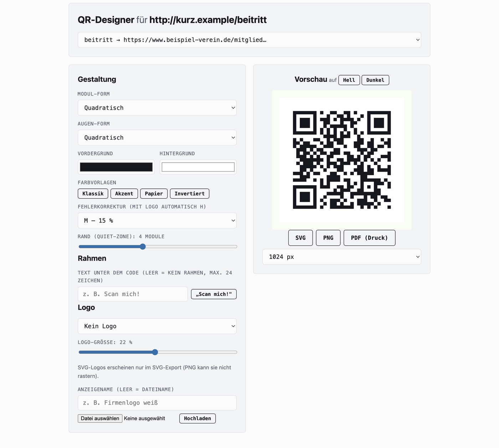Apply the Invertiert color preset

coord(190,194)
